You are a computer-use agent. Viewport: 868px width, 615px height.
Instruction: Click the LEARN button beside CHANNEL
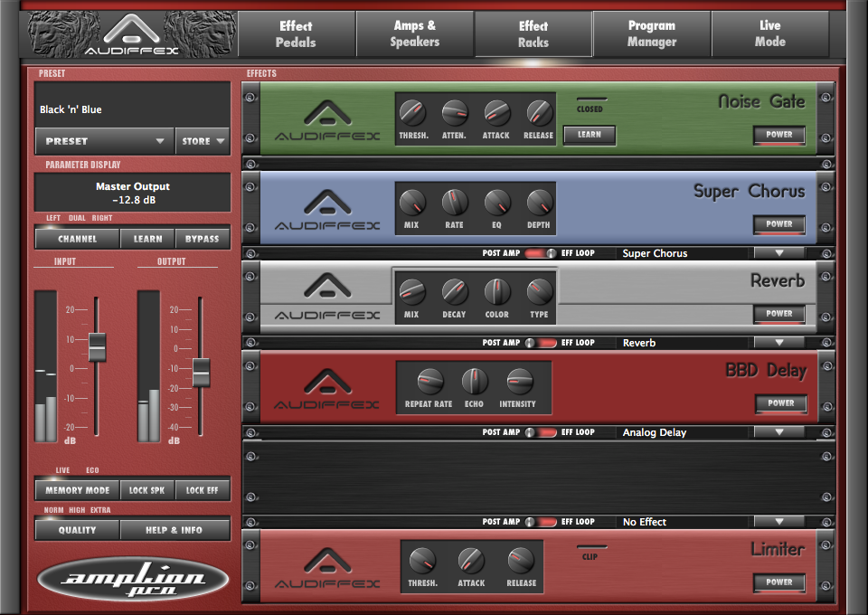pos(147,239)
